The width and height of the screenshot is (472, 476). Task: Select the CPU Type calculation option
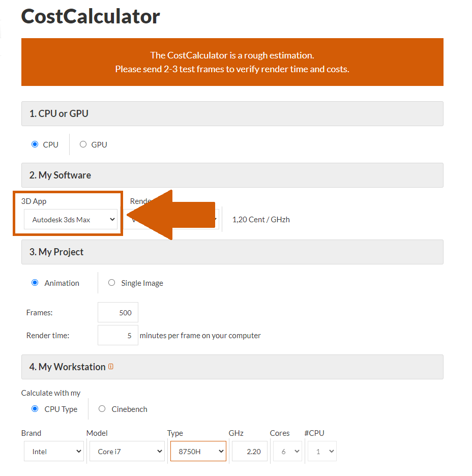tap(35, 409)
